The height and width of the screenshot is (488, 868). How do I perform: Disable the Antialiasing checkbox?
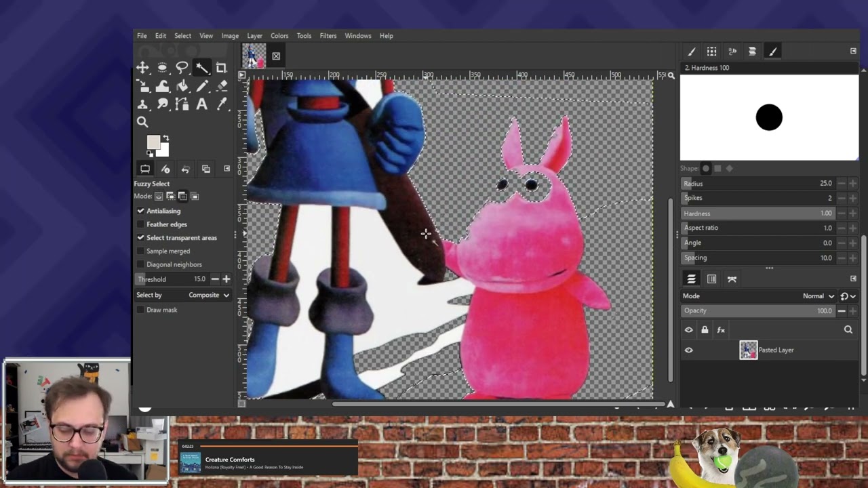141,211
